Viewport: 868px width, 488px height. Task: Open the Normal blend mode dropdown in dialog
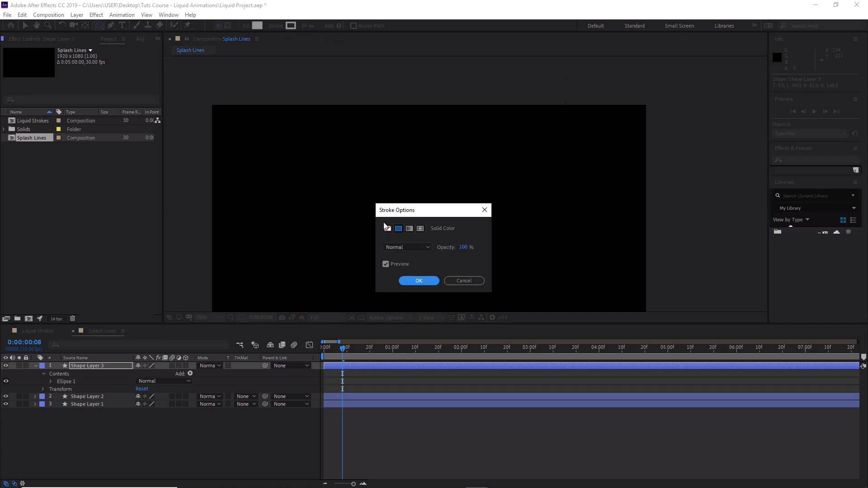coord(407,247)
